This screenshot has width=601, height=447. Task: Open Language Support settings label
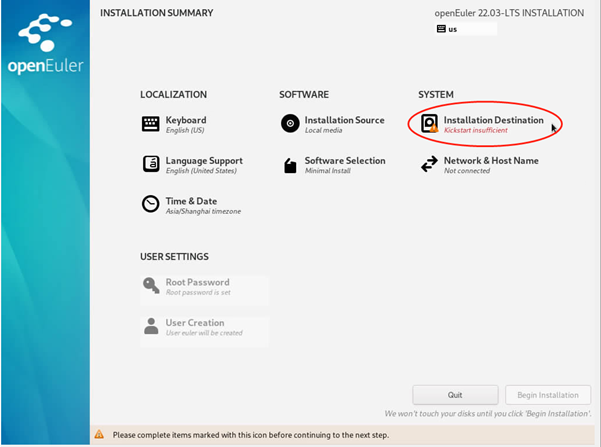[x=204, y=161]
